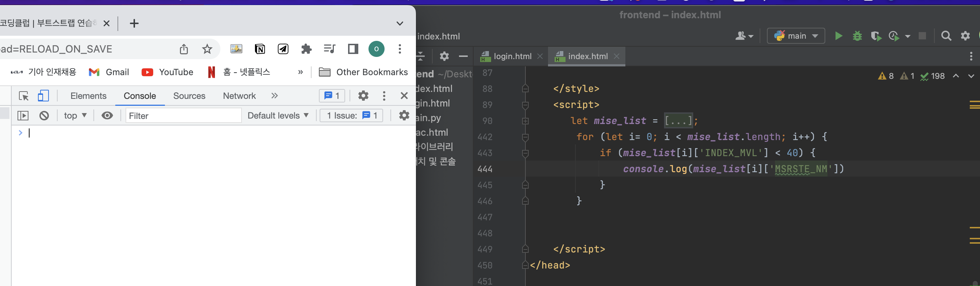This screenshot has height=286, width=980.
Task: Open the dropdown arrow next to profiler icon
Action: [908, 36]
